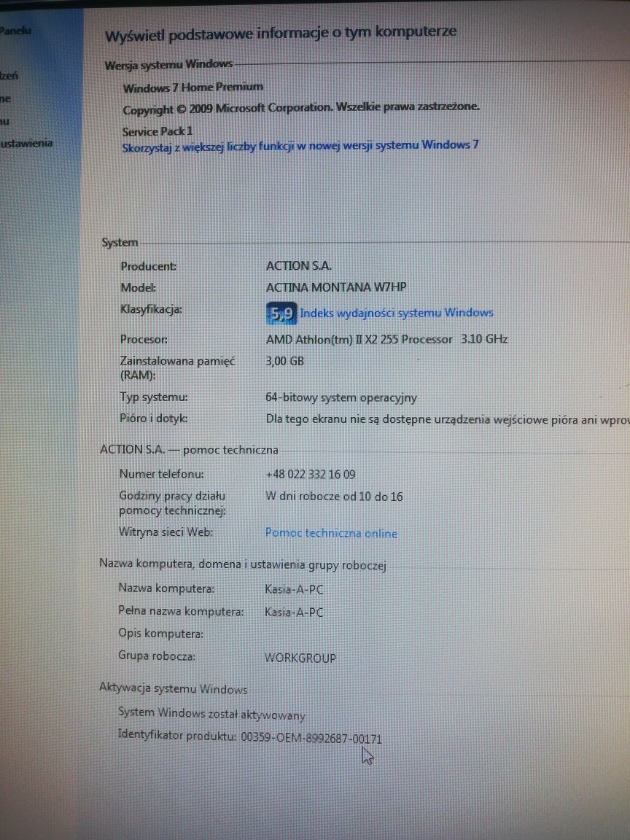Click the 'Godziny pracy działu pomocy technicznej:' label

pos(173,504)
